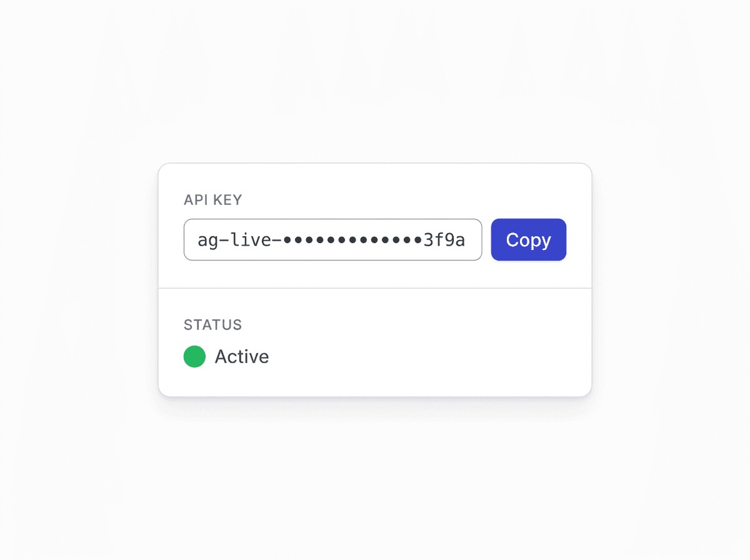750x560 pixels.
Task: Click the first masked dot after "ag-live-"
Action: (288, 240)
